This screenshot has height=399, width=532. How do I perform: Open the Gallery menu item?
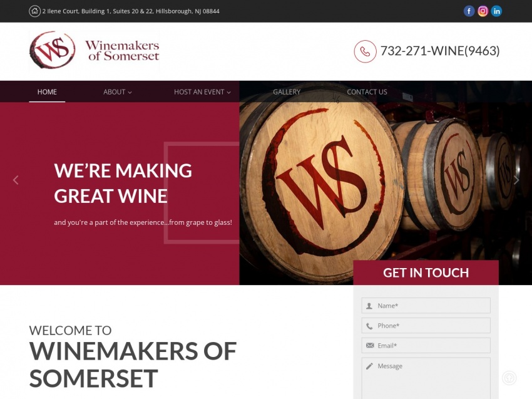(287, 92)
